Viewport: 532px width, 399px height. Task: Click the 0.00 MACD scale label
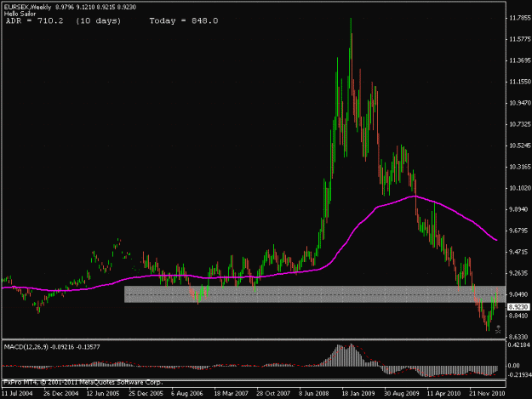pos(514,366)
